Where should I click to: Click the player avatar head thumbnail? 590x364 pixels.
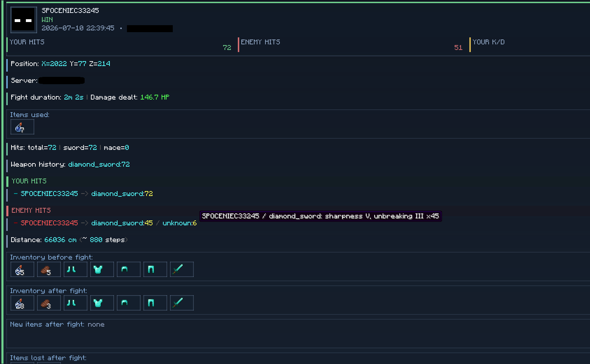click(24, 20)
